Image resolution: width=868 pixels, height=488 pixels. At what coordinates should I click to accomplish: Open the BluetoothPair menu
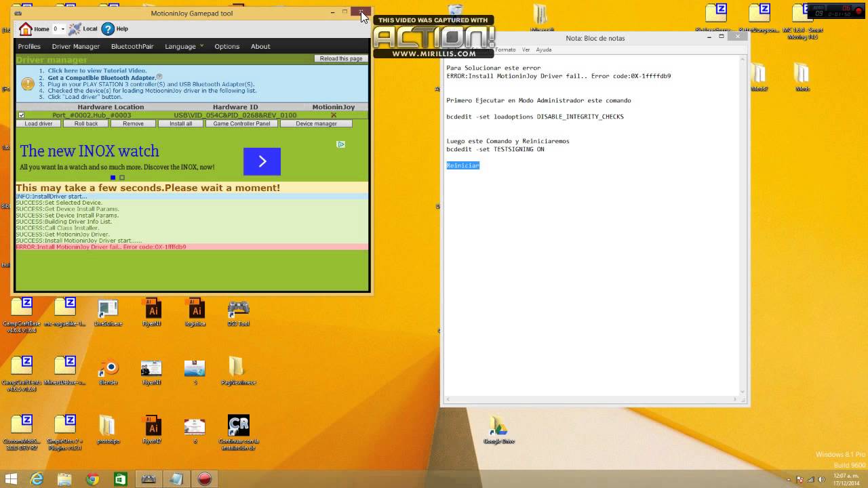click(132, 46)
